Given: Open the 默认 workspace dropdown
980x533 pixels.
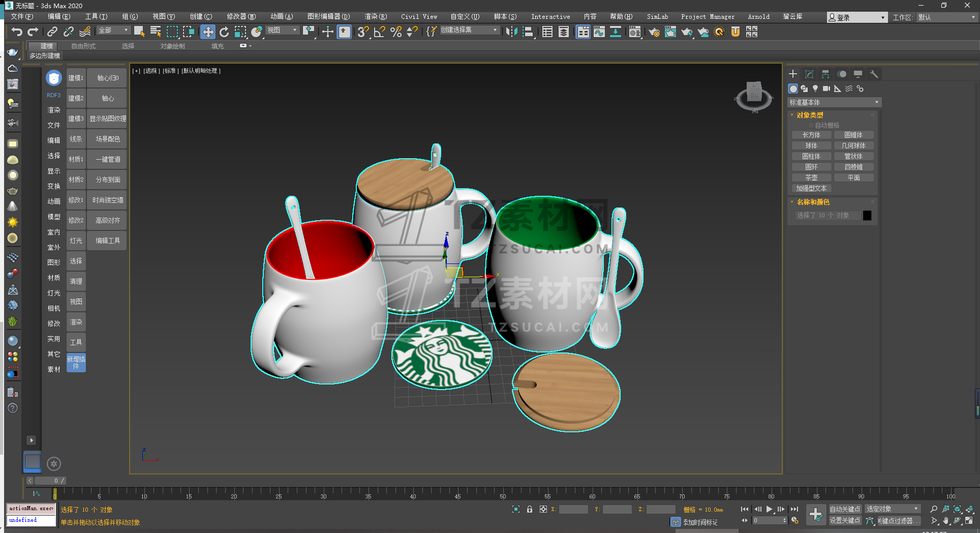Looking at the screenshot, I should point(947,17).
